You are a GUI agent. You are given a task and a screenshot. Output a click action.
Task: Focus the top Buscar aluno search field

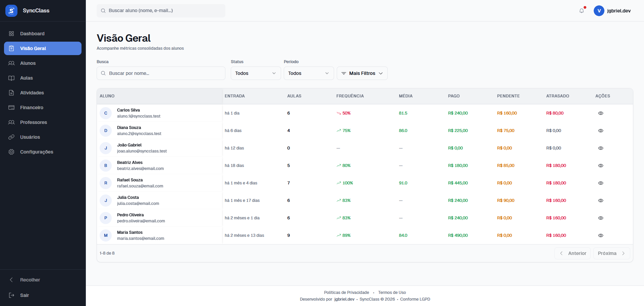point(161,11)
